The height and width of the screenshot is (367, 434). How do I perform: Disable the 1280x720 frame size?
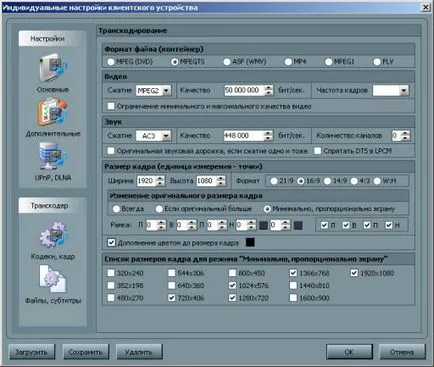click(233, 298)
